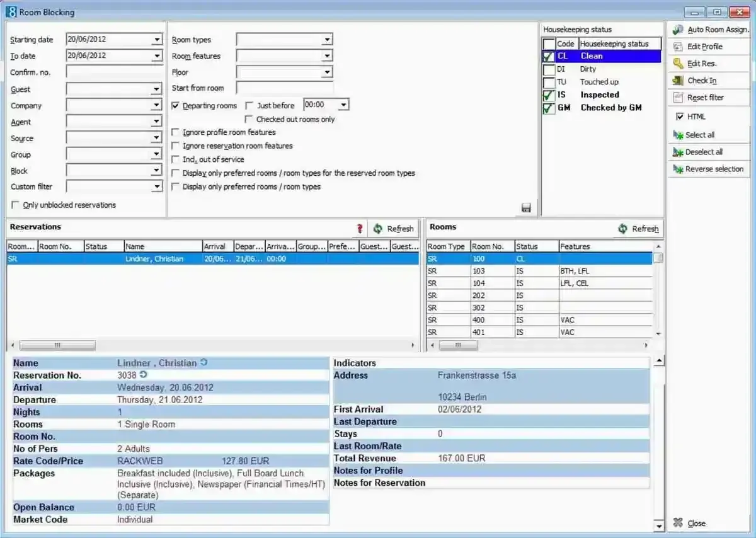The width and height of the screenshot is (756, 538).
Task: Open the Custom filter dropdown
Action: pos(157,186)
